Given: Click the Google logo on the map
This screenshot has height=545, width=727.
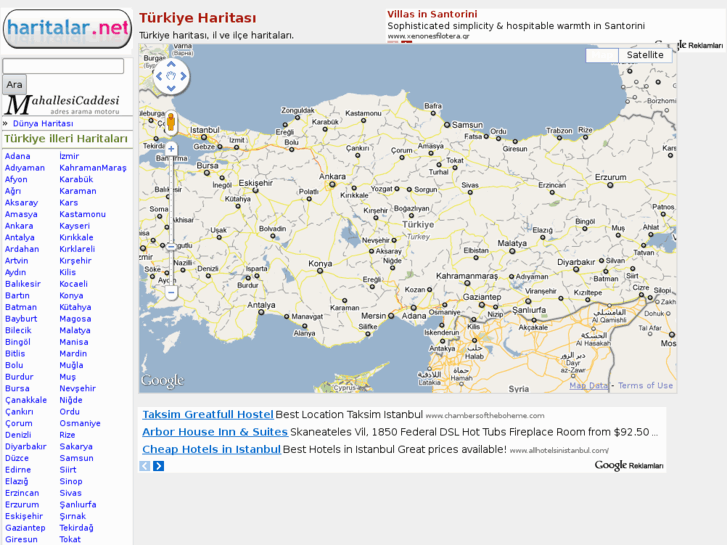Looking at the screenshot, I should tap(162, 381).
